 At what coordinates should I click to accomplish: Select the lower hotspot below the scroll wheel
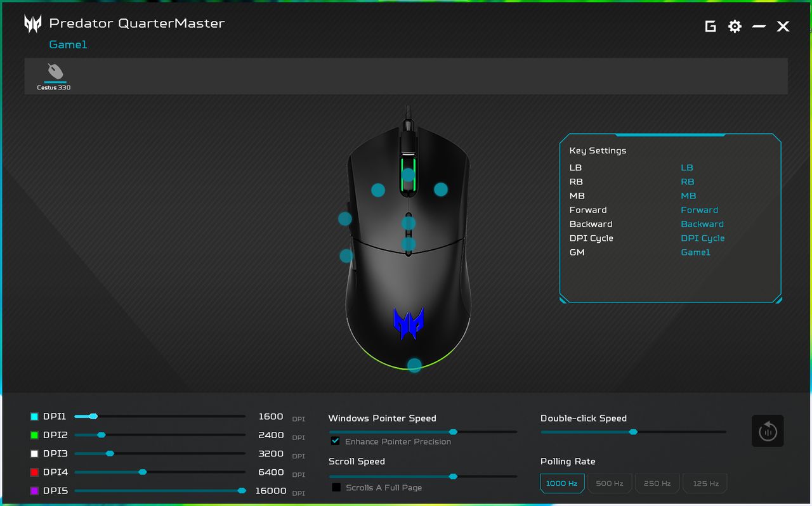pos(409,244)
